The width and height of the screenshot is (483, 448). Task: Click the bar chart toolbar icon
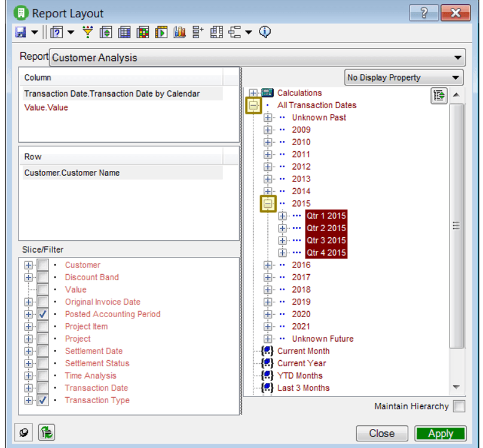tap(179, 32)
